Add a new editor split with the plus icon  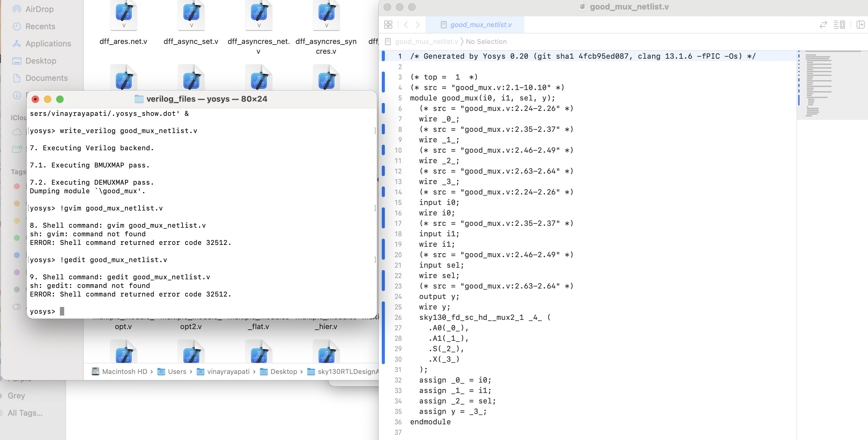pyautogui.click(x=860, y=25)
